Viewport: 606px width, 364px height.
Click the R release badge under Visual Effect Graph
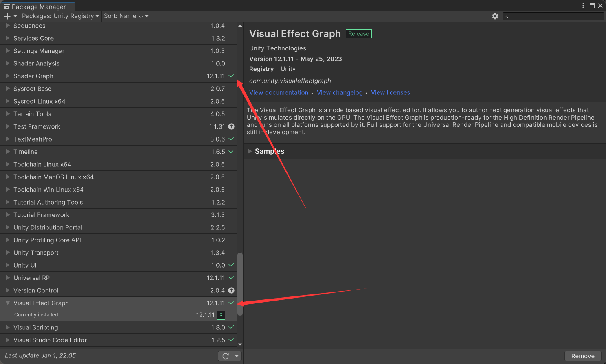point(221,315)
